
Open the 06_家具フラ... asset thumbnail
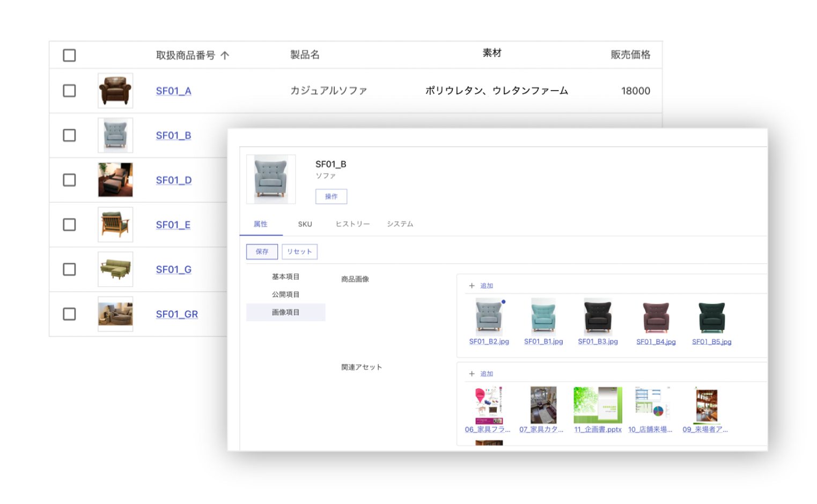coord(489,405)
